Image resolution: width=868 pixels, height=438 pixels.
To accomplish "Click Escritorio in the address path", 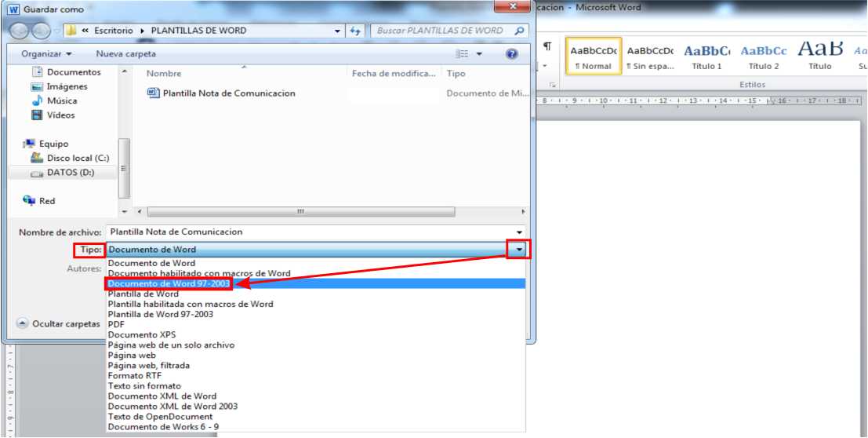I will (x=114, y=31).
